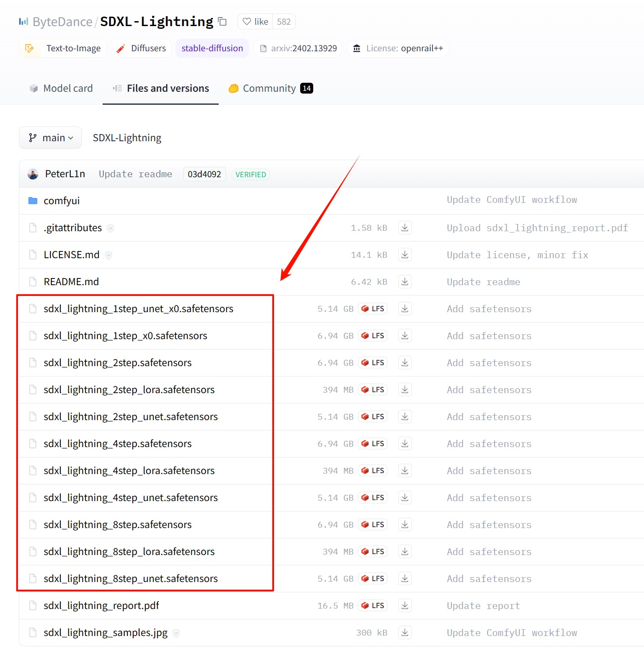Download sdxl_lightning_1step_unet_x0.safetensors
Screen dimensions: 644x663
(405, 309)
